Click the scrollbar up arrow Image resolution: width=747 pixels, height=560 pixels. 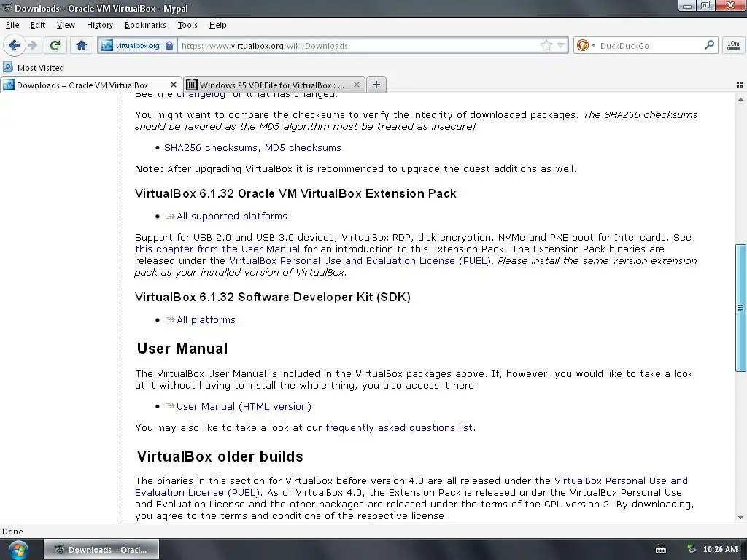pos(740,99)
